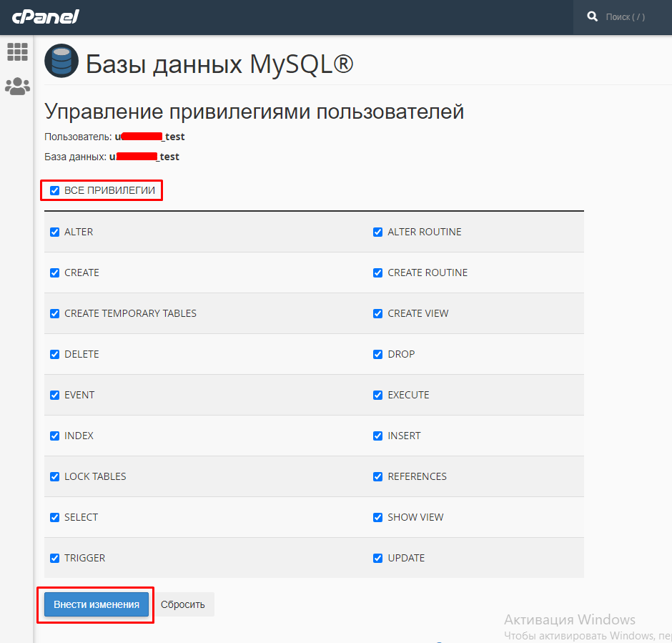Viewport: 672px width, 643px height.
Task: Uncheck the DELETE privilege
Action: point(55,355)
